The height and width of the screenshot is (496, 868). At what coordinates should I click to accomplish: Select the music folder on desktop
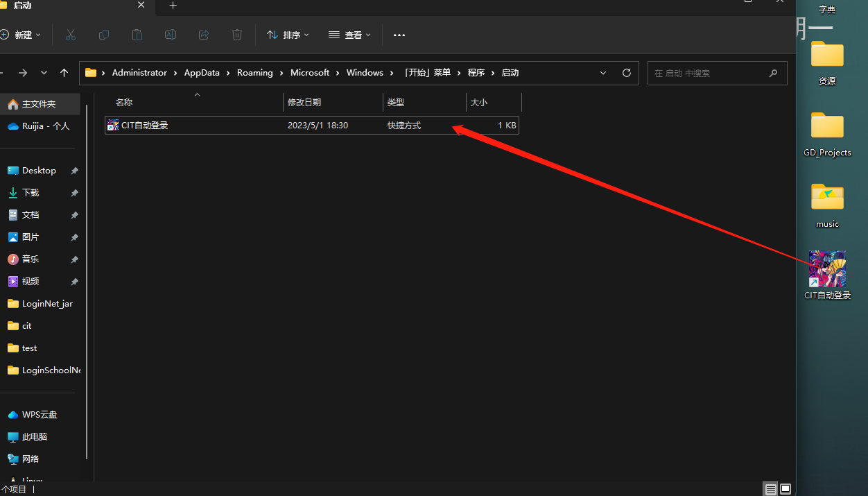click(x=827, y=205)
